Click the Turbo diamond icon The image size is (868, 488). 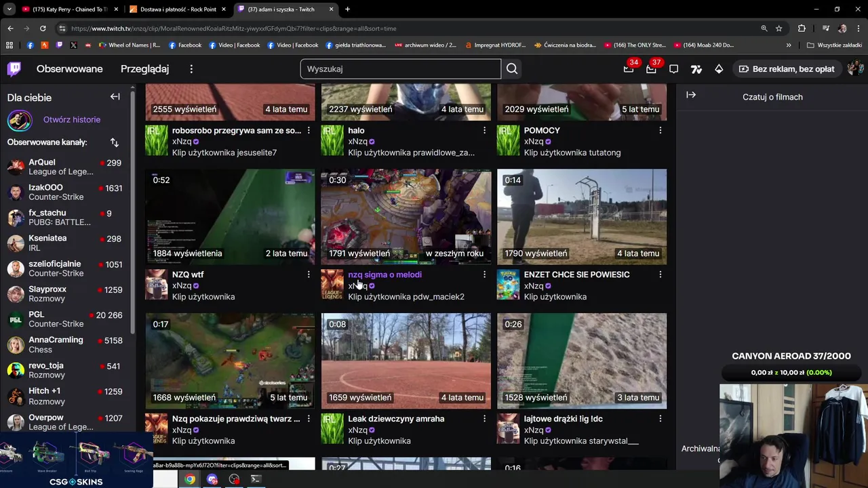coord(719,69)
